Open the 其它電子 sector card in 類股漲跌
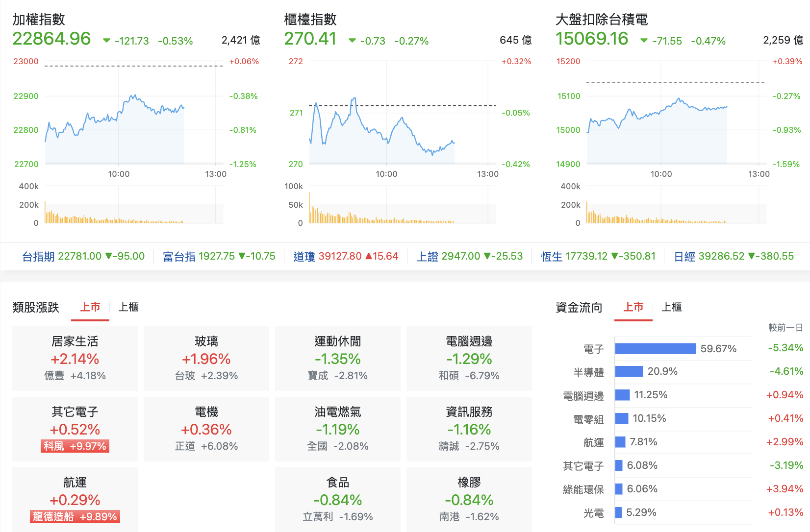The image size is (810, 532). 75,429
